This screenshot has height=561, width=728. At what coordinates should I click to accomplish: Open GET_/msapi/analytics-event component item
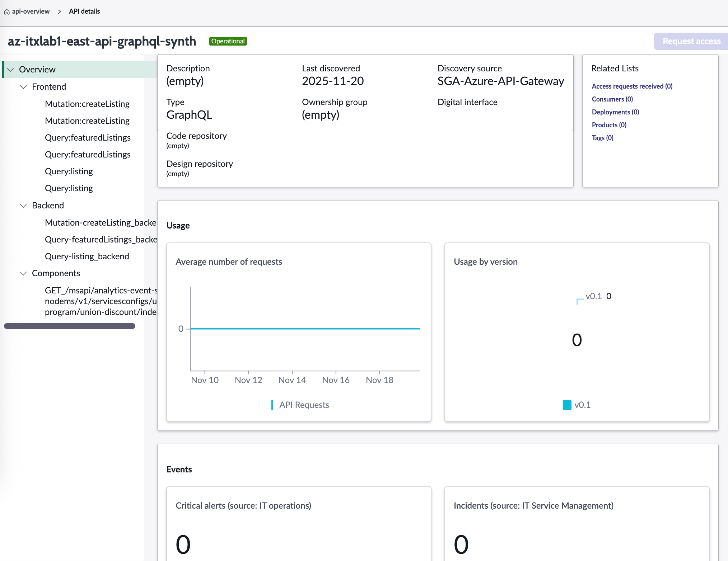[101, 301]
